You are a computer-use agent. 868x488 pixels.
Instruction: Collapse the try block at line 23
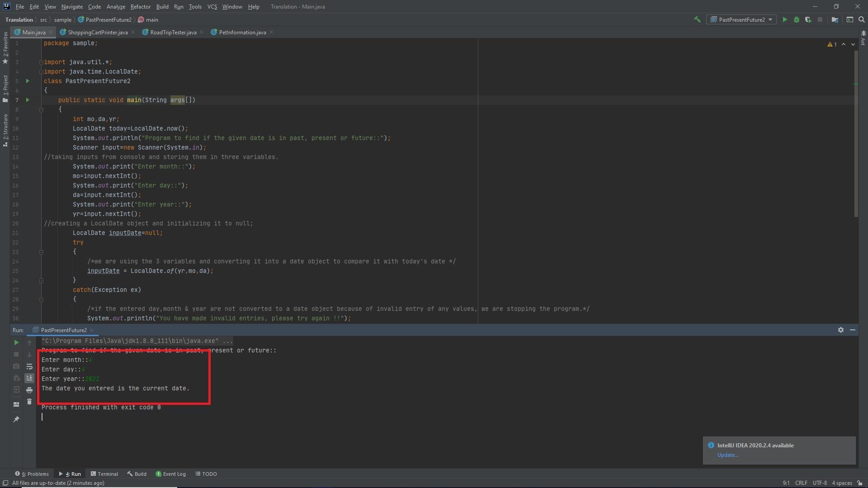(x=41, y=252)
